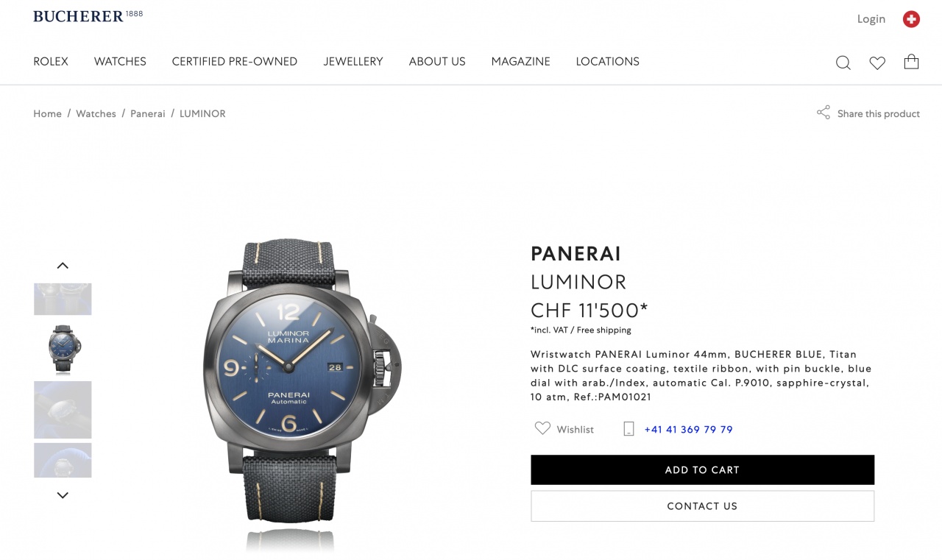942x560 pixels.
Task: Show next thumbnails with down chevron
Action: coord(63,495)
